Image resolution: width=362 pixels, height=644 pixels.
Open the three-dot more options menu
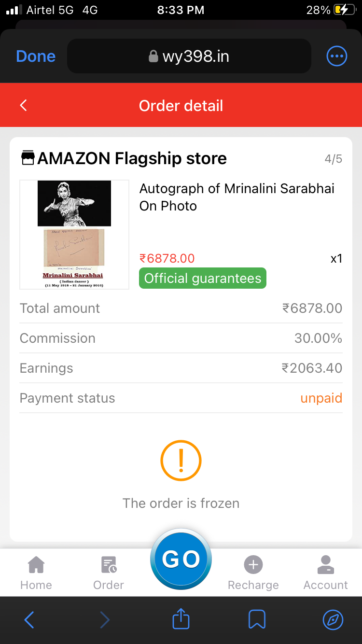point(336,56)
